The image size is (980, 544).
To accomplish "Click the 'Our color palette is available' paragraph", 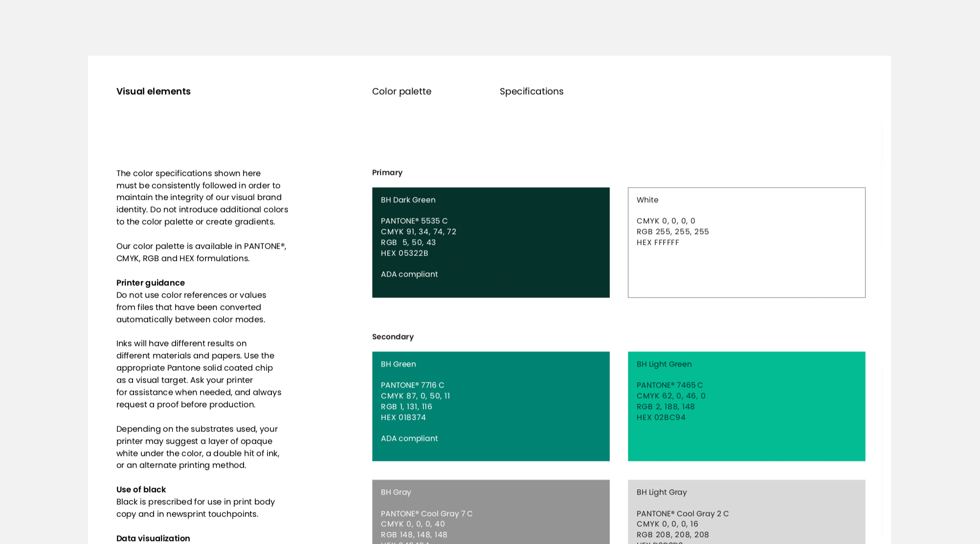I will pyautogui.click(x=201, y=252).
